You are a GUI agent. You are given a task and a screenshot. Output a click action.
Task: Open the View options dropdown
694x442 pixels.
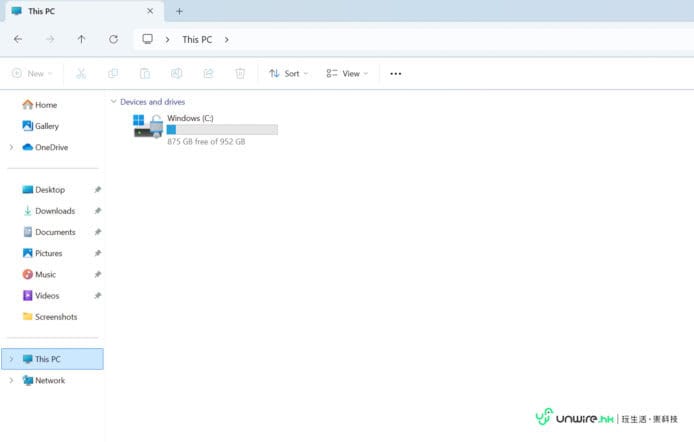(347, 73)
